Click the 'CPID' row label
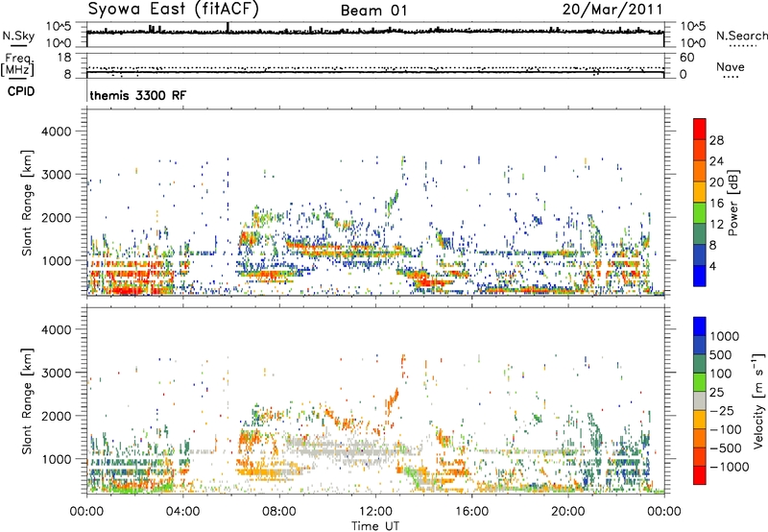The image size is (768, 532). click(x=21, y=91)
